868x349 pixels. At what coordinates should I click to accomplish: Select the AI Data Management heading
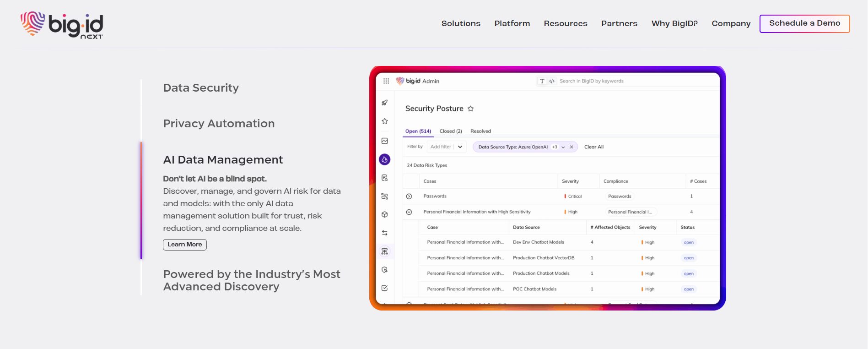(x=223, y=159)
